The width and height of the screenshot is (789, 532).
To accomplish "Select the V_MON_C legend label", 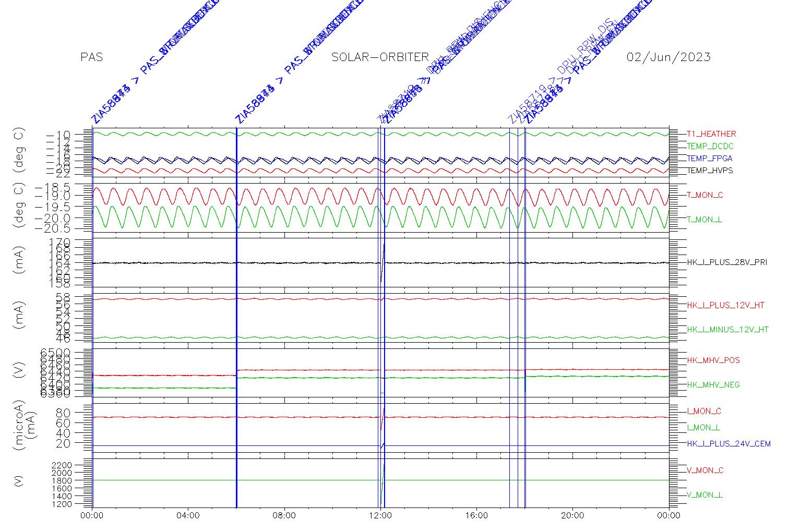I will (x=705, y=470).
